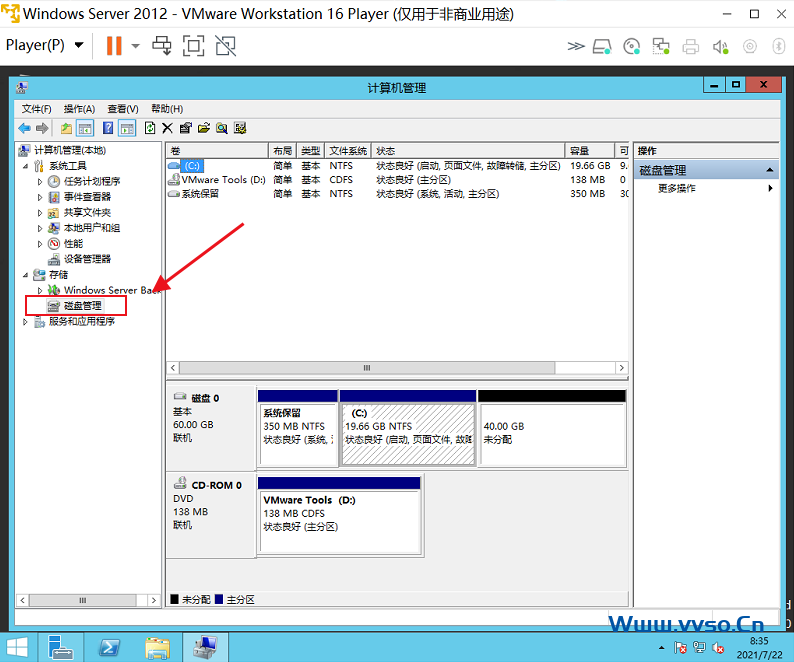The height and width of the screenshot is (662, 794).
Task: Click the VMware Tools (D:) CD-ROM partition block
Action: coord(339,515)
